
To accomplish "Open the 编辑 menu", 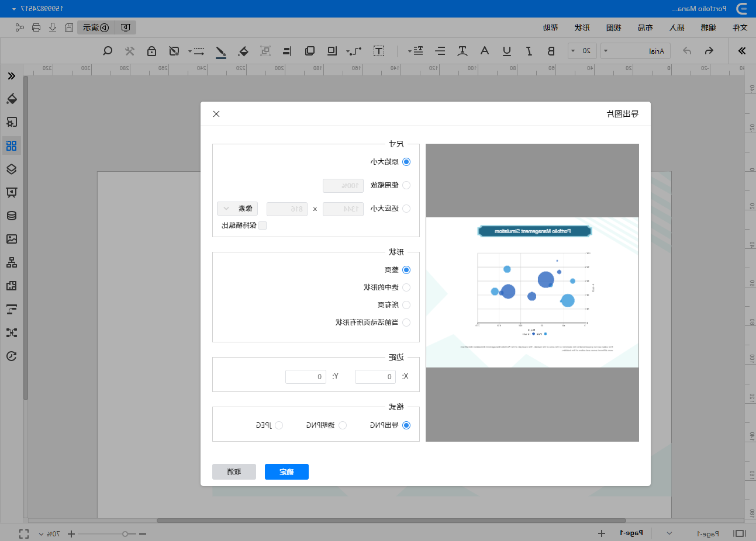I will tap(708, 27).
